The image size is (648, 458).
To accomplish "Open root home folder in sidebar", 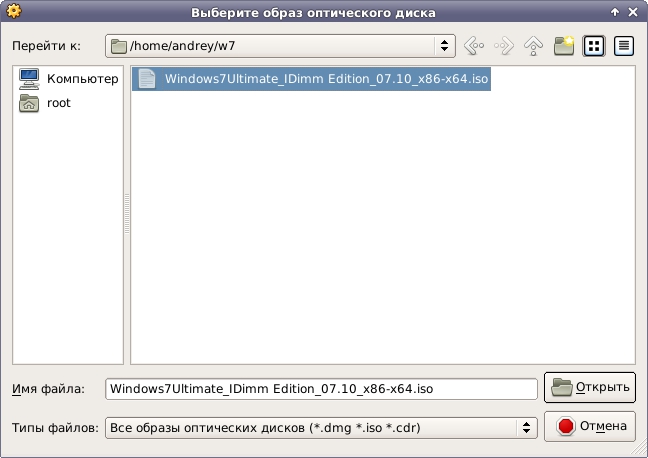I will point(45,103).
